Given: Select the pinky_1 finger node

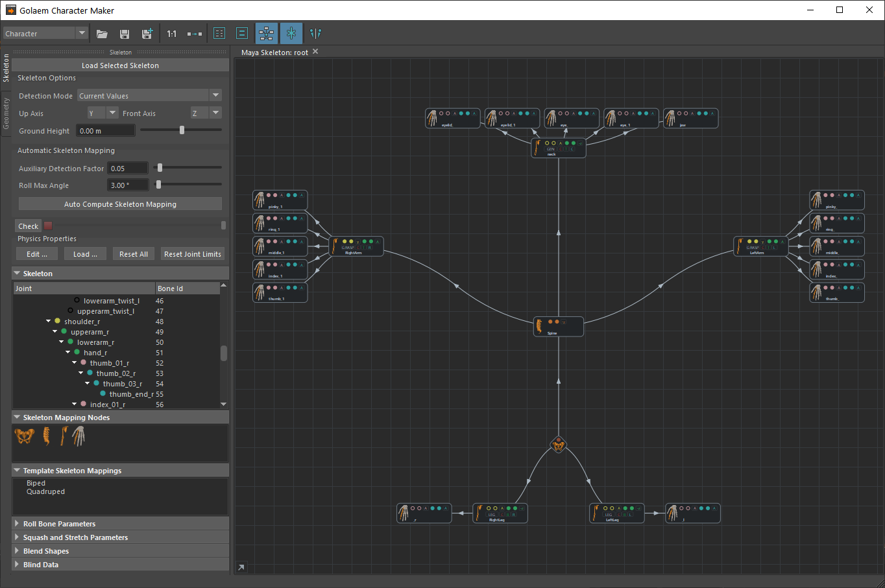Looking at the screenshot, I should (x=280, y=200).
